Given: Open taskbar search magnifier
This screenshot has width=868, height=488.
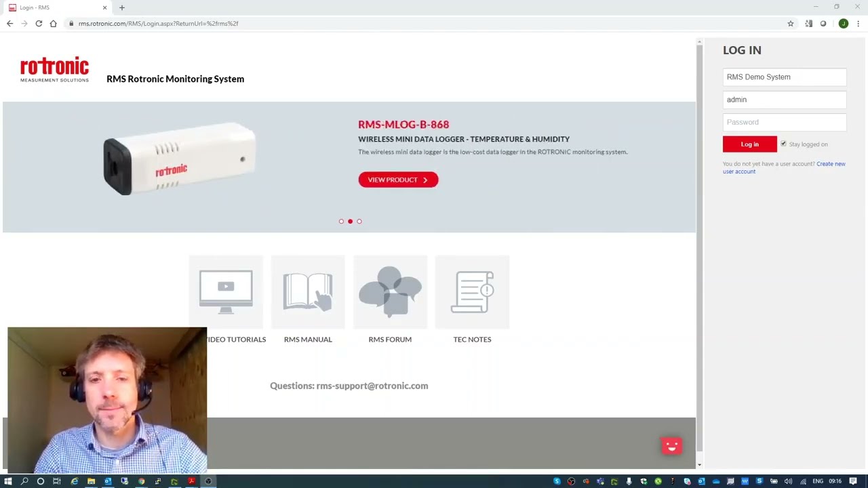Looking at the screenshot, I should tap(24, 481).
